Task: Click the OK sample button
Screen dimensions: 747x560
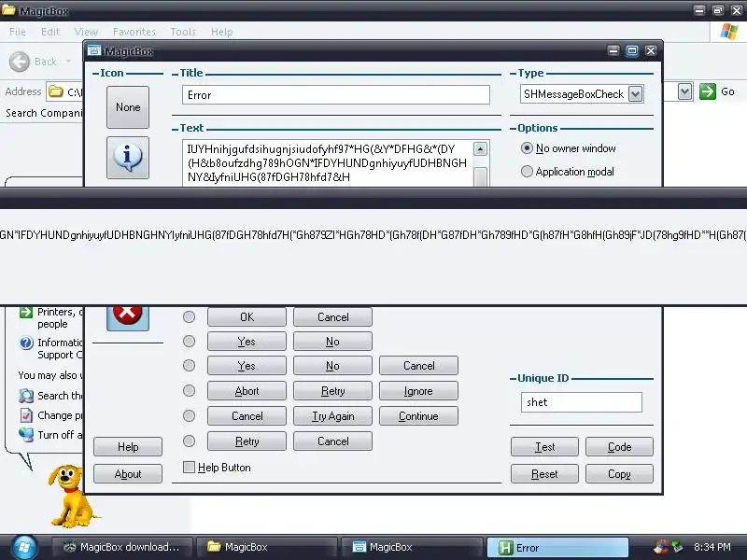Action: [247, 317]
